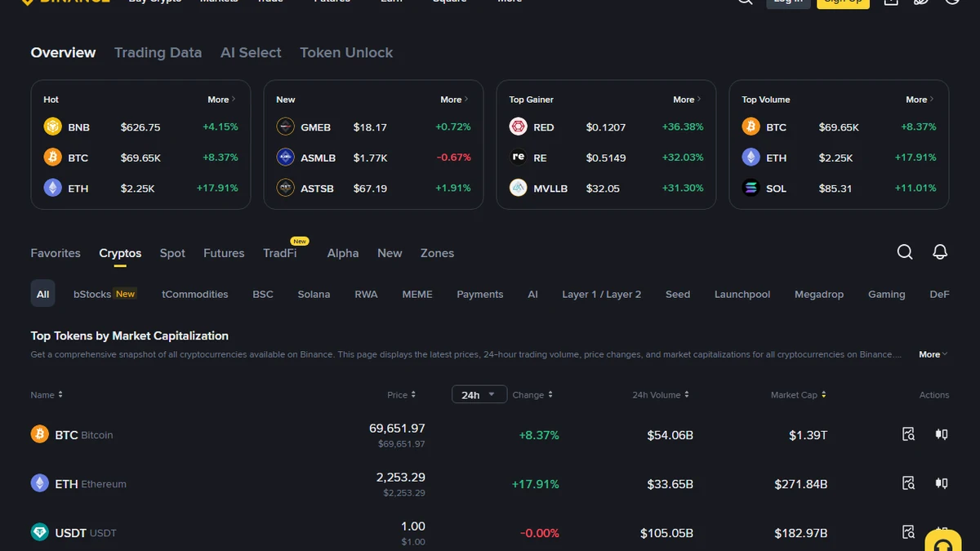Image resolution: width=980 pixels, height=551 pixels.
Task: Click the BNB coin icon in the Hot card
Action: tap(52, 127)
